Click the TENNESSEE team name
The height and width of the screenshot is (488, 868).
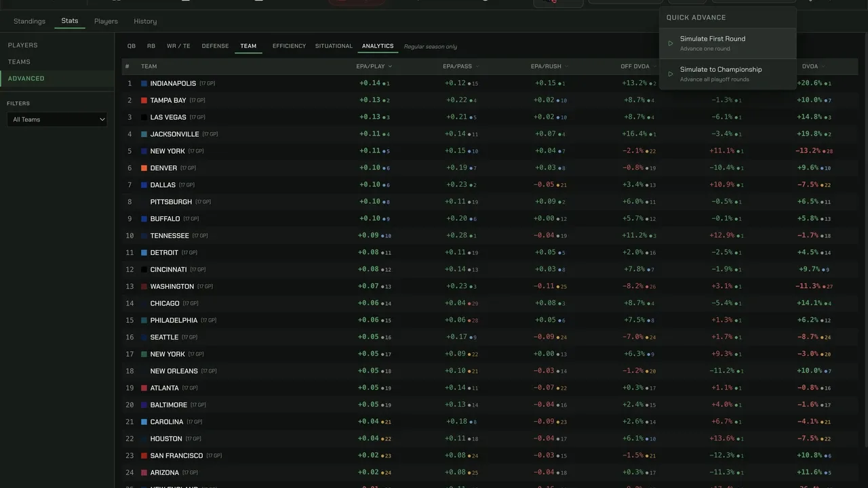click(x=170, y=236)
